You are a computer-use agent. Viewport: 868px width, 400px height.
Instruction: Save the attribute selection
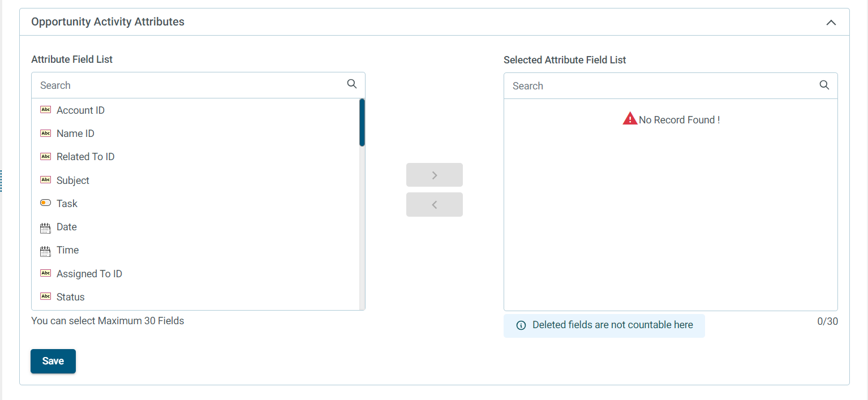click(x=53, y=361)
